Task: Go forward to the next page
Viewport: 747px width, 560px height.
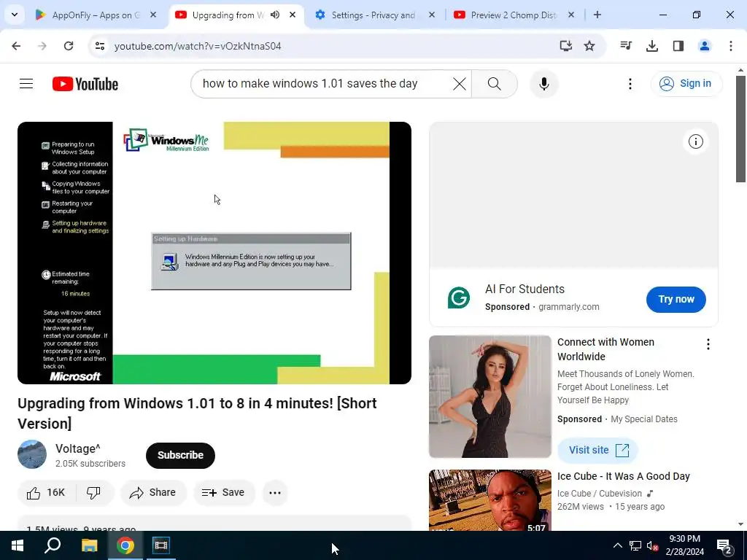Action: (x=42, y=46)
